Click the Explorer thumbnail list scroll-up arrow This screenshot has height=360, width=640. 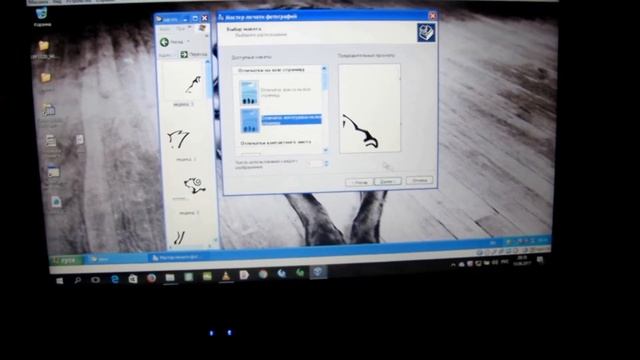pyautogui.click(x=207, y=62)
